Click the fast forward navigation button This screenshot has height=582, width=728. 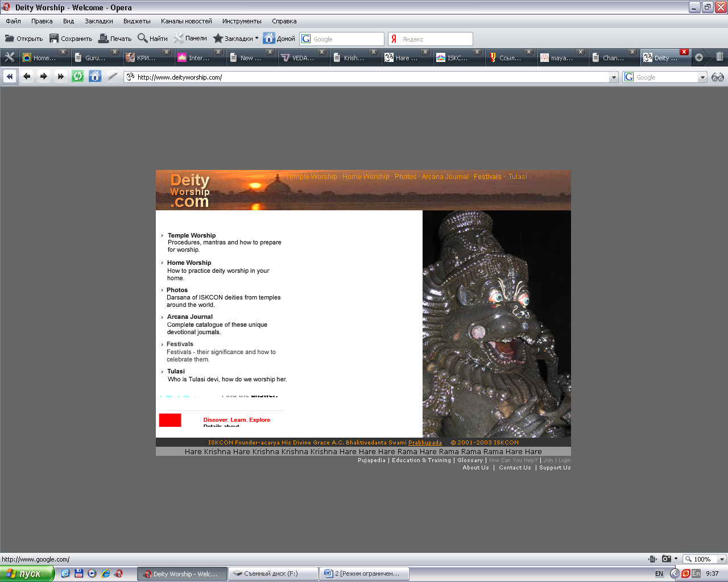point(61,76)
